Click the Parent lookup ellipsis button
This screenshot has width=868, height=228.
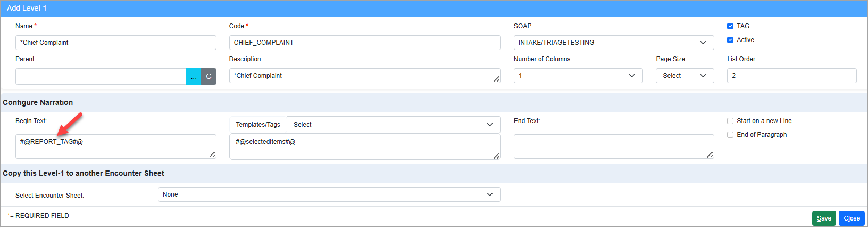194,76
